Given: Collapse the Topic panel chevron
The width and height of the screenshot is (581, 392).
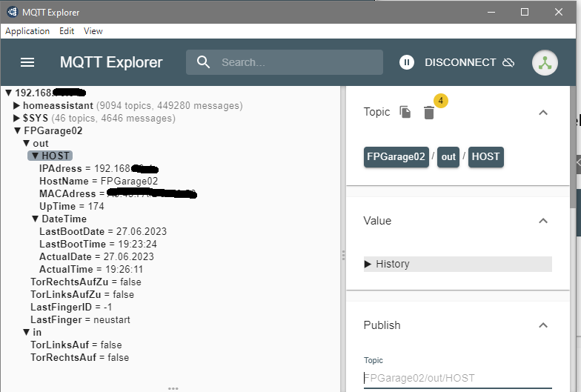Looking at the screenshot, I should coord(543,113).
